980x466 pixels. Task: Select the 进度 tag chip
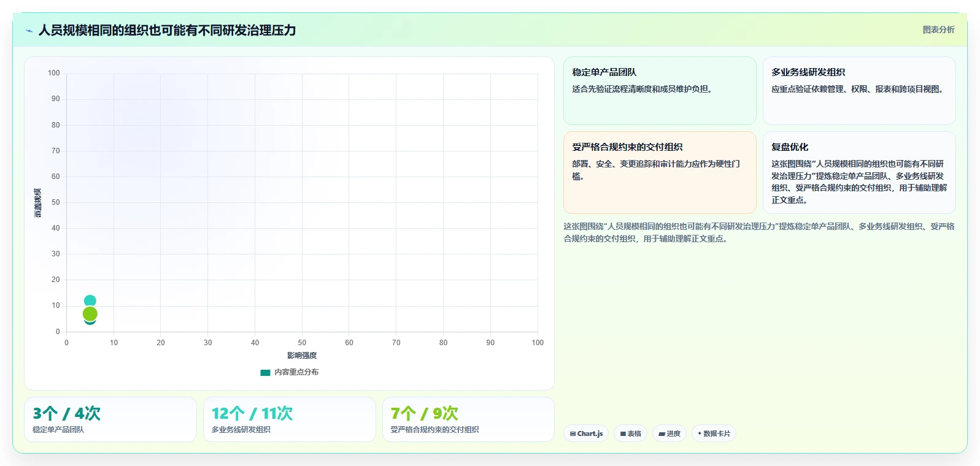click(669, 434)
